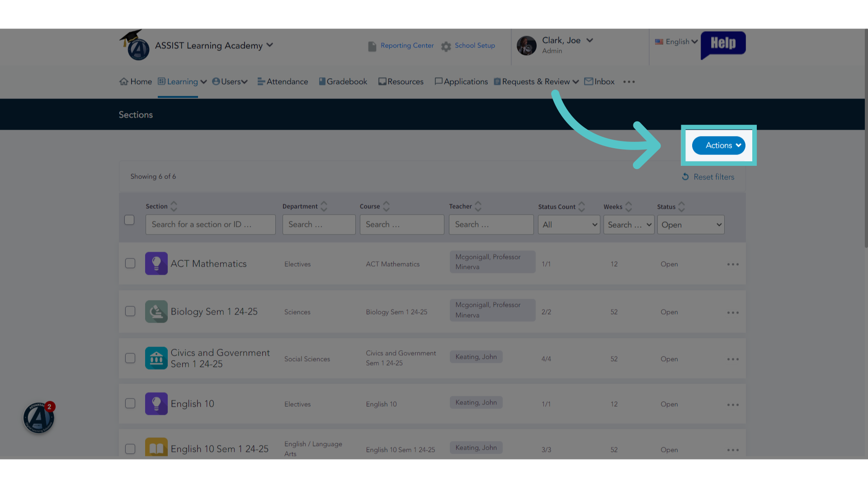Open the floating ASSIST badge with notifications
Image resolution: width=868 pixels, height=488 pixels.
point(39,418)
